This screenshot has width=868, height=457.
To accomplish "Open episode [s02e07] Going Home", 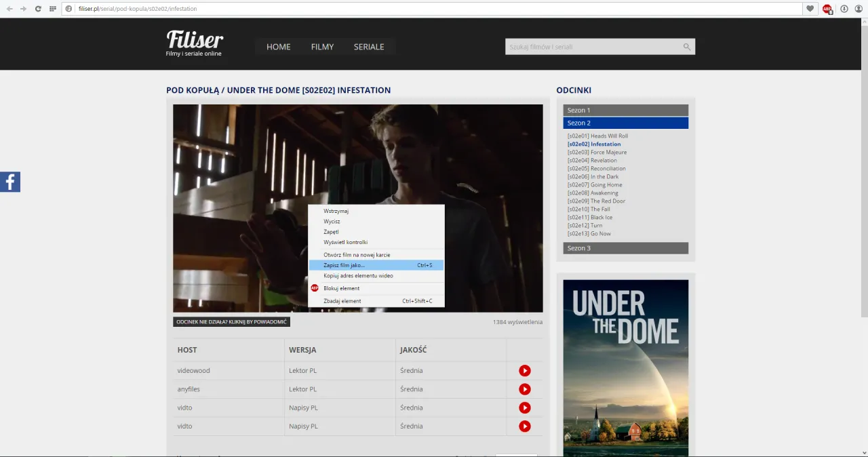I will [x=595, y=185].
